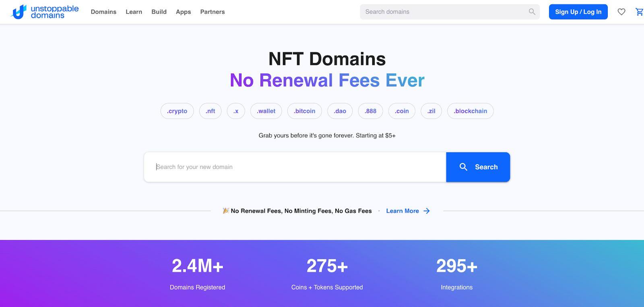Viewport: 644px width, 307px height.
Task: Select the .nft domain chip
Action: (210, 111)
